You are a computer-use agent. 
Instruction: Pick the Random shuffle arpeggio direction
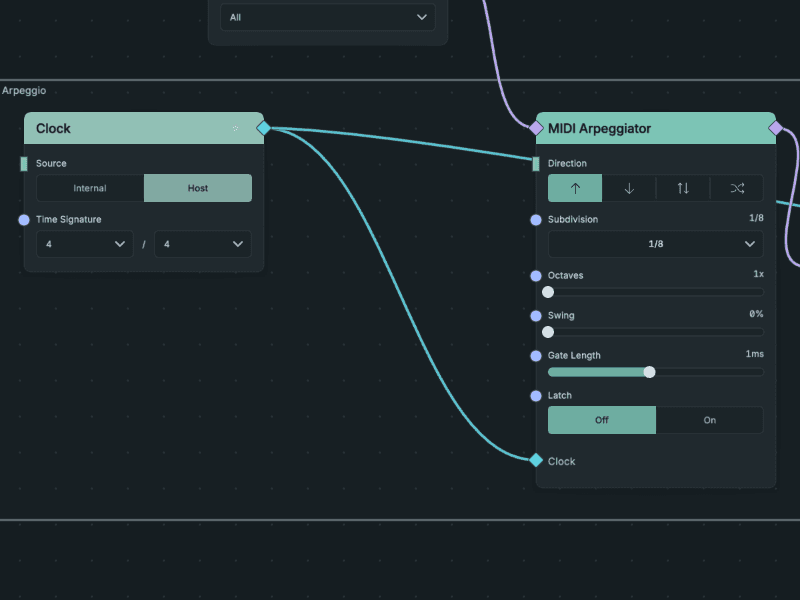[737, 188]
